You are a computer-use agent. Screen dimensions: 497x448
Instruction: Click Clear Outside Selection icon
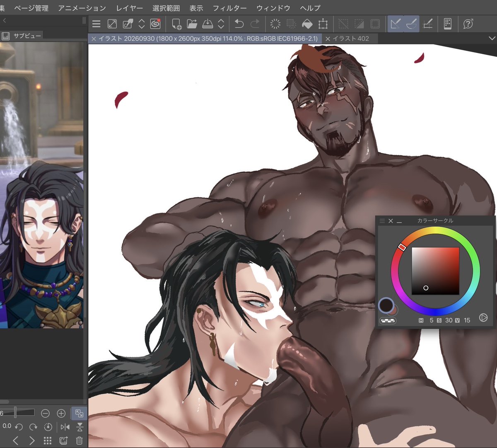[x=291, y=24]
